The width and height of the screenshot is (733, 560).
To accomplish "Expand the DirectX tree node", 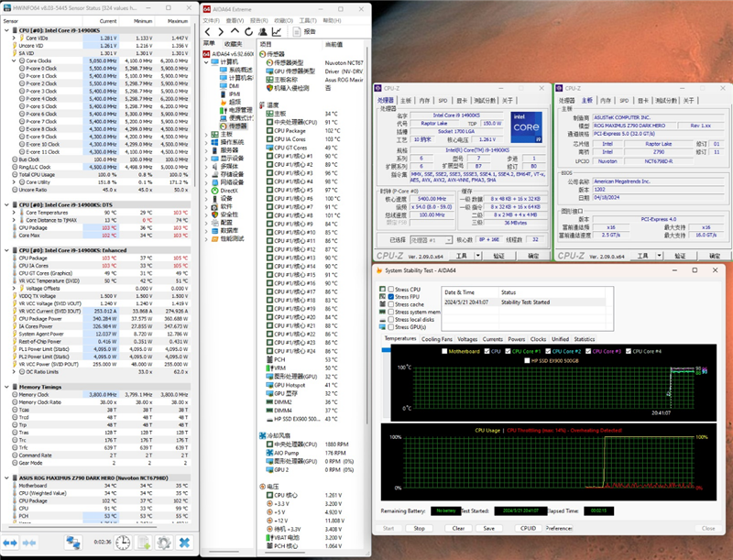I will [207, 189].
